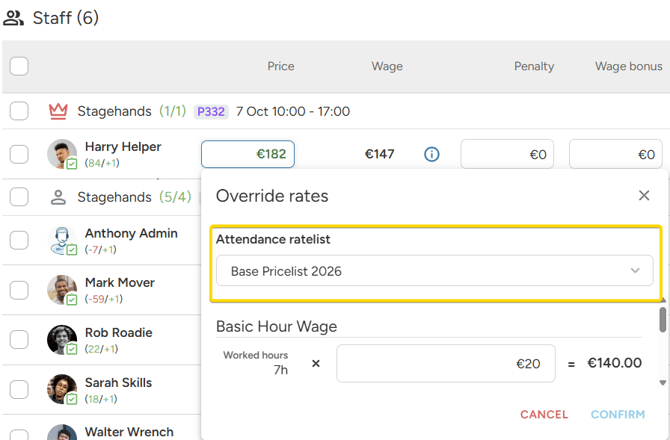The height and width of the screenshot is (440, 670).
Task: Toggle the select-all checkbox in table header
Action: pos(19,66)
